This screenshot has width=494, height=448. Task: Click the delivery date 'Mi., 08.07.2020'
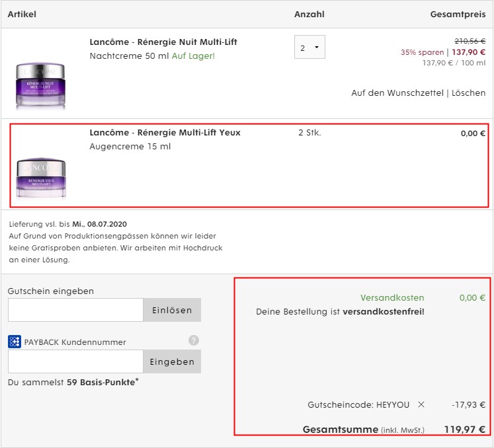tap(100, 224)
